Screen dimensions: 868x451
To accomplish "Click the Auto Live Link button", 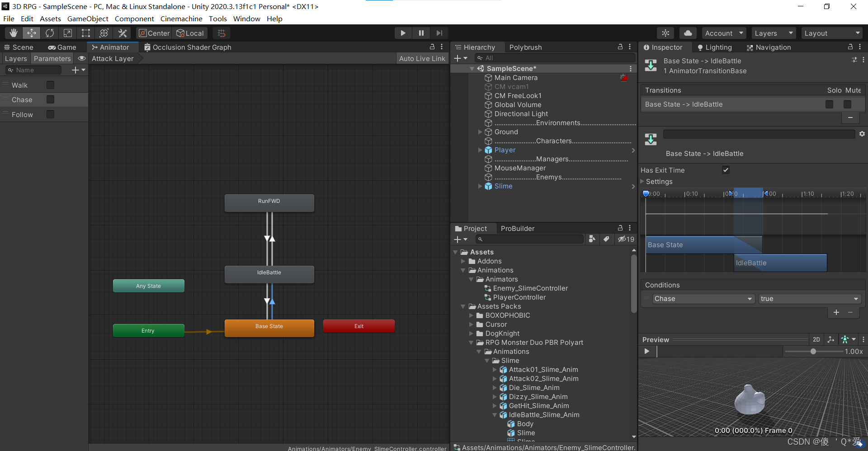I will click(422, 58).
